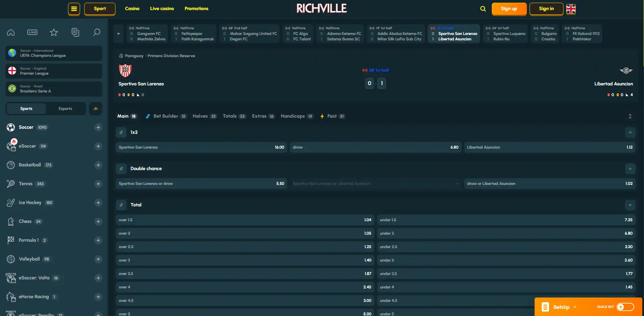Open the Bet Builder tab
This screenshot has width=644, height=316.
pyautogui.click(x=166, y=116)
